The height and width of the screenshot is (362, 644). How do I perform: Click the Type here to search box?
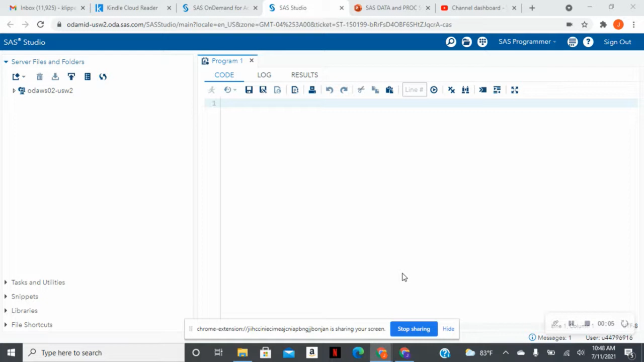104,352
